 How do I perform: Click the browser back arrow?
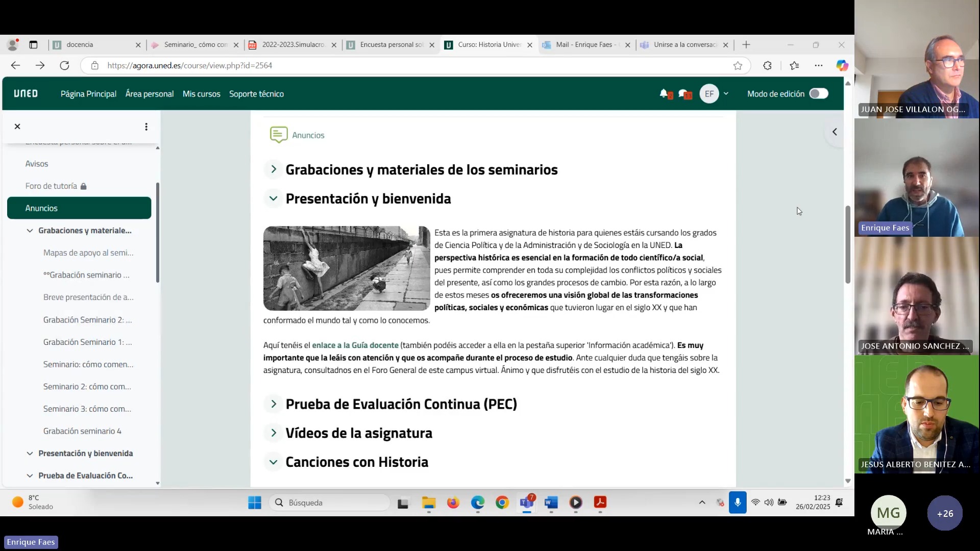[x=15, y=65]
